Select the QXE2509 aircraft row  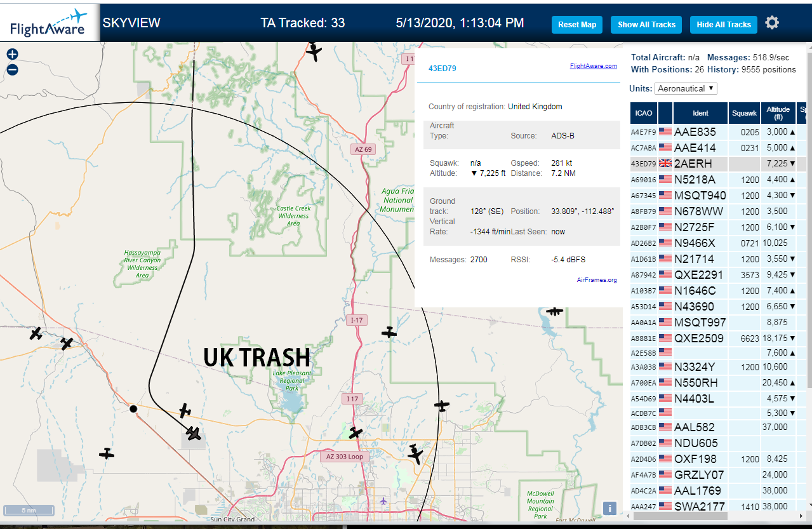(x=718, y=338)
